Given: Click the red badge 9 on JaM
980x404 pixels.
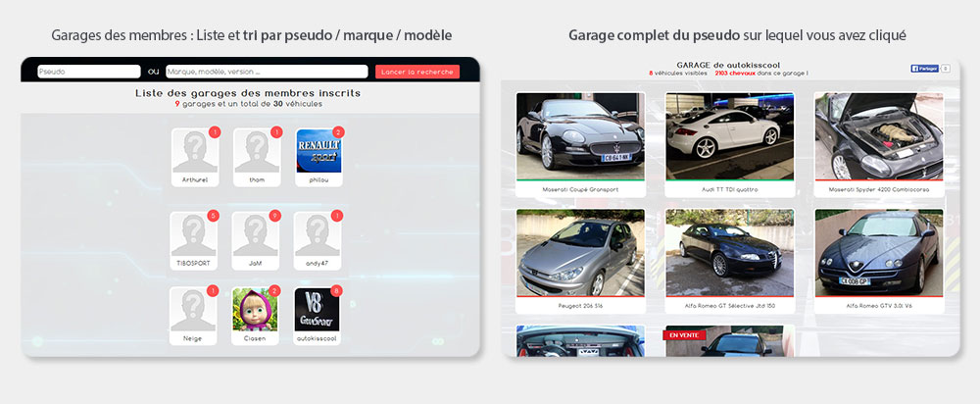Looking at the screenshot, I should pyautogui.click(x=275, y=216).
